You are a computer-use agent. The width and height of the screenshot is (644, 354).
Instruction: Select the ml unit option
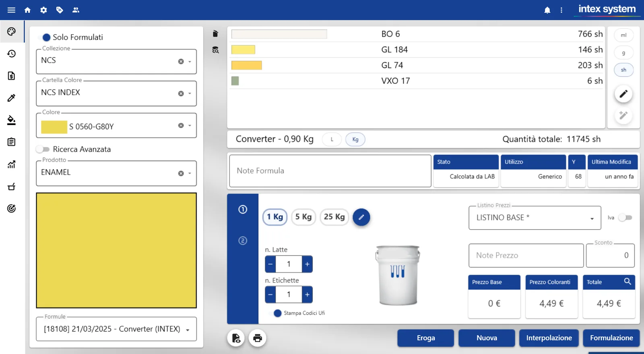click(623, 35)
